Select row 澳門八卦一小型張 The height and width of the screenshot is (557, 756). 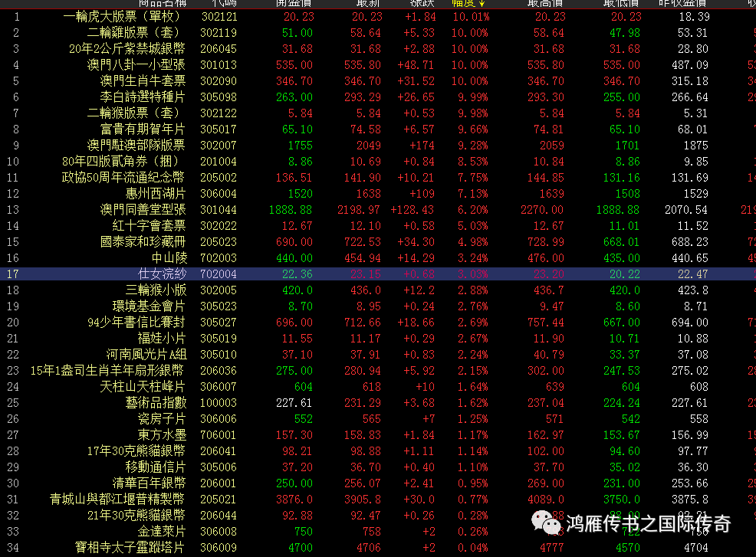[x=378, y=65]
